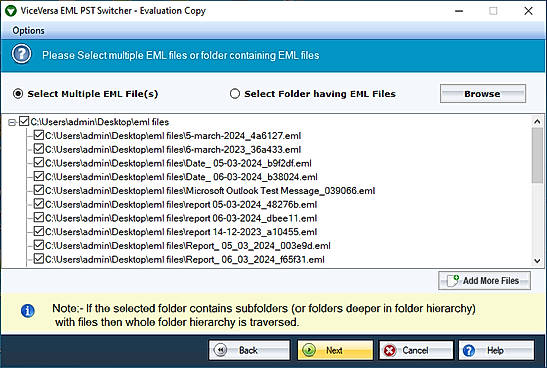Uncheck the root eml files folder checkbox
Screen dimensions: 547x368
click(x=24, y=121)
